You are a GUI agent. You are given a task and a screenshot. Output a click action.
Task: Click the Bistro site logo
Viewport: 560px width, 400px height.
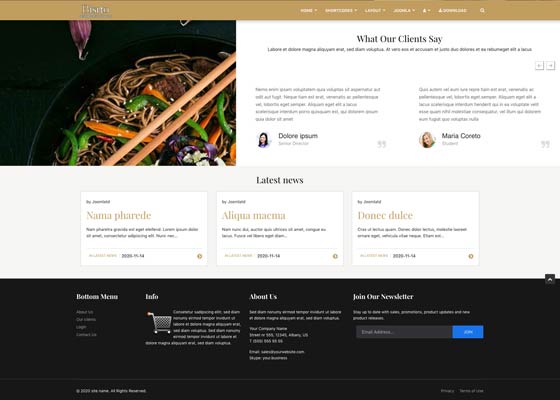click(x=96, y=11)
